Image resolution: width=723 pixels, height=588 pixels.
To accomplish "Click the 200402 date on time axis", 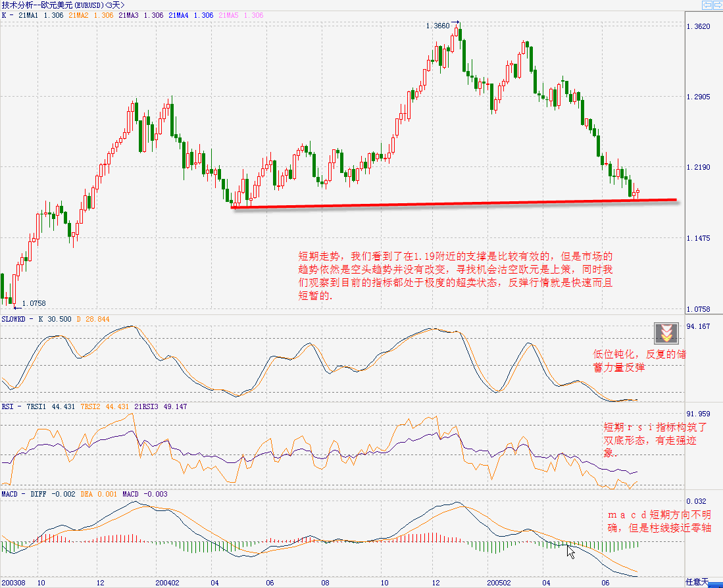I will pyautogui.click(x=167, y=583).
